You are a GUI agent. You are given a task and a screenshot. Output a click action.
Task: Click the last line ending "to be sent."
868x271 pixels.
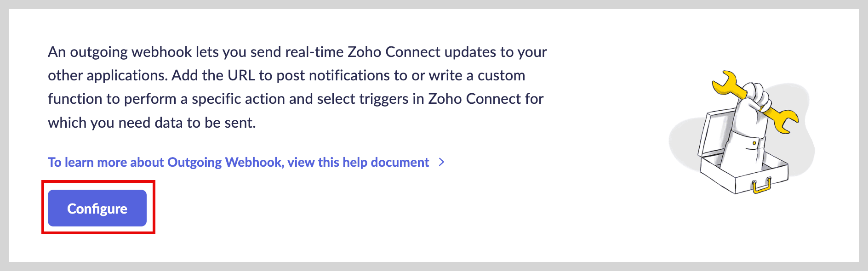[152, 123]
